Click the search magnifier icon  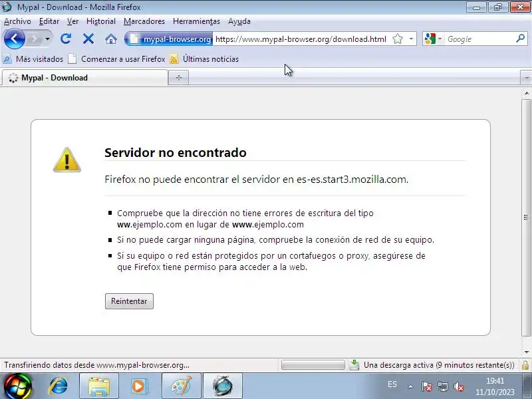(521, 39)
